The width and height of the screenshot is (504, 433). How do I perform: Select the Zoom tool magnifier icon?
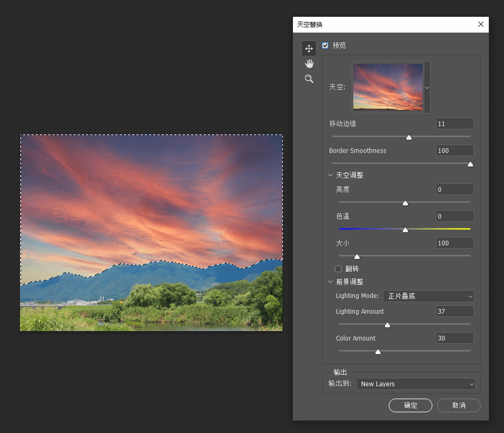[309, 78]
